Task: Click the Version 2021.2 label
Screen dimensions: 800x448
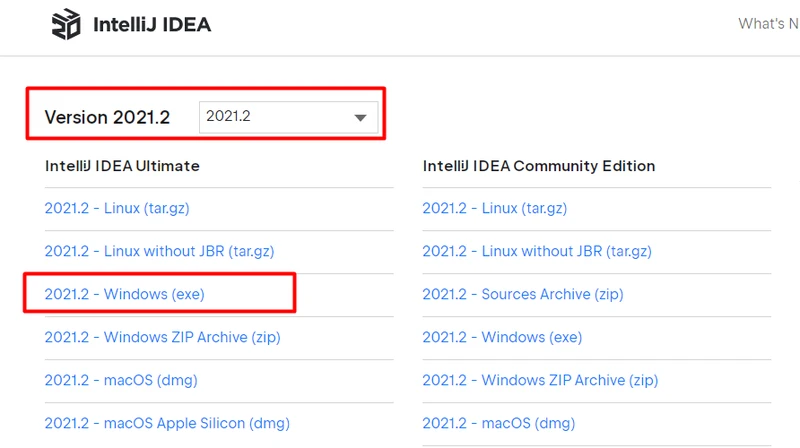Action: click(x=107, y=118)
